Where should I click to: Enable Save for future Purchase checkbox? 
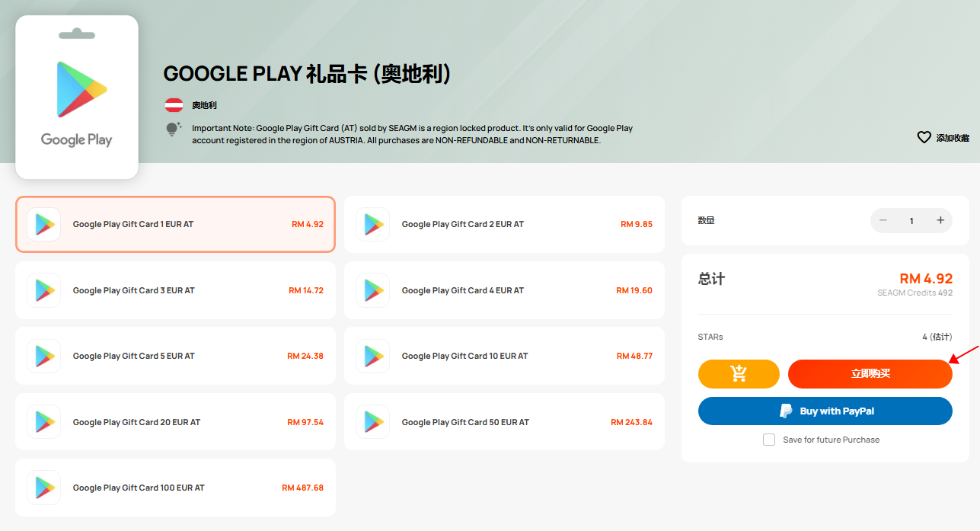[769, 440]
